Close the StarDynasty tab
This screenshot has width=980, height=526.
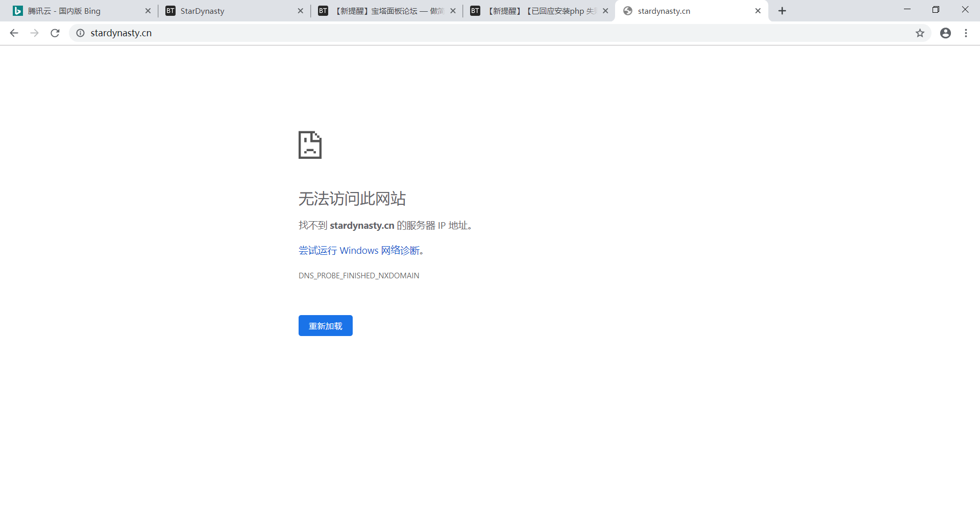[300, 10]
